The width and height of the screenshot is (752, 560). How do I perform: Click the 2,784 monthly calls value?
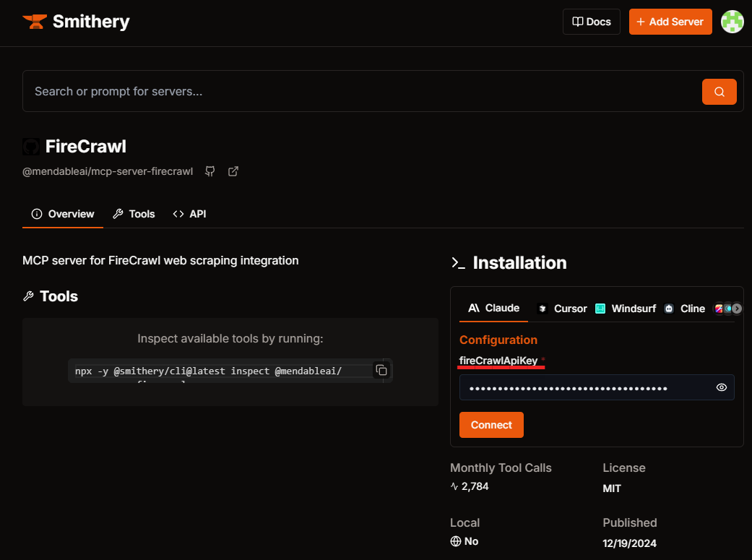click(x=475, y=486)
